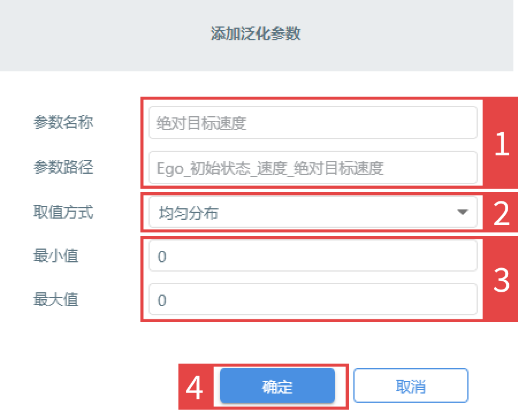
Task: Click the 最小值 input box
Action: pyautogui.click(x=313, y=256)
